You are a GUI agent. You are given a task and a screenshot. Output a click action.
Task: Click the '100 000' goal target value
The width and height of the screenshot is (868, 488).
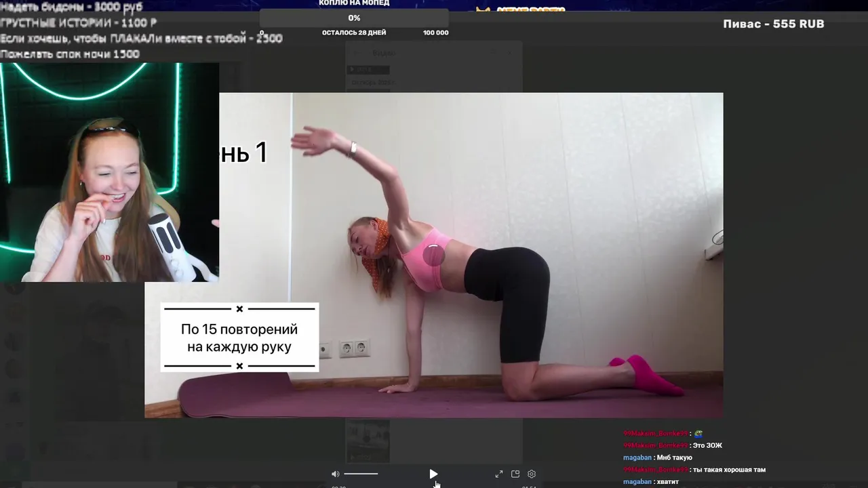click(435, 33)
